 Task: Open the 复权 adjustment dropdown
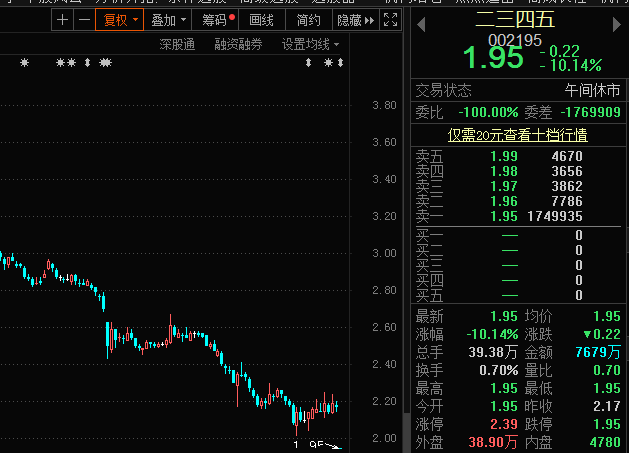(x=119, y=20)
